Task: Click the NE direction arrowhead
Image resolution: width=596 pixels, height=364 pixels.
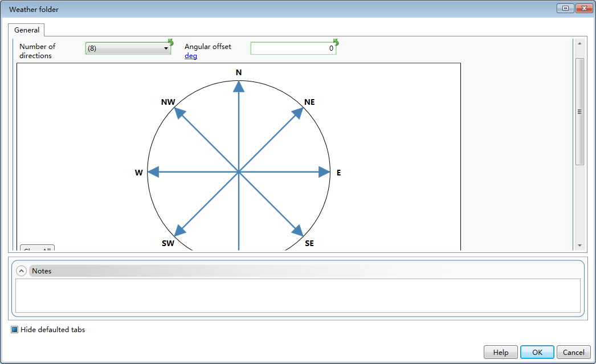Action: point(297,113)
